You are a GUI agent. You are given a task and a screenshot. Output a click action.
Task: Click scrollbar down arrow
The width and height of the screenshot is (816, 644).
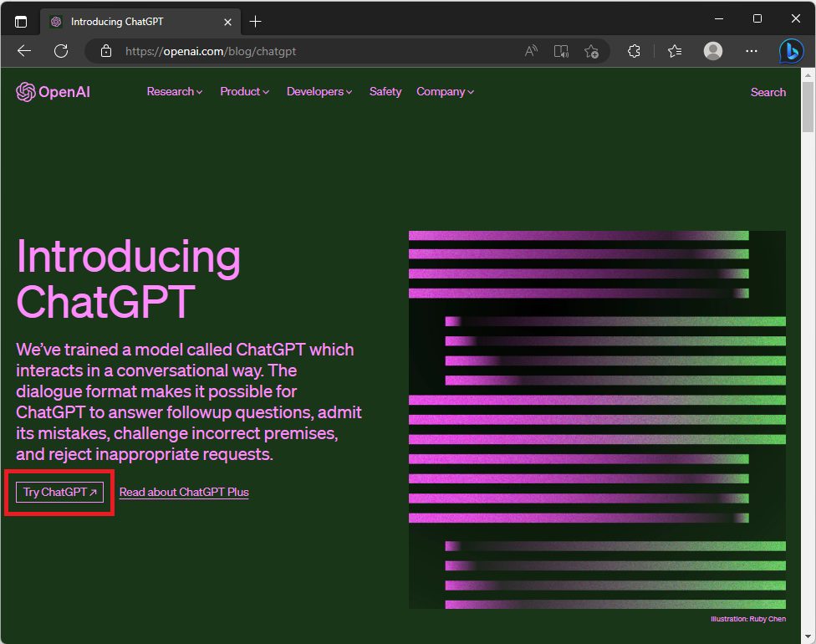(x=808, y=636)
